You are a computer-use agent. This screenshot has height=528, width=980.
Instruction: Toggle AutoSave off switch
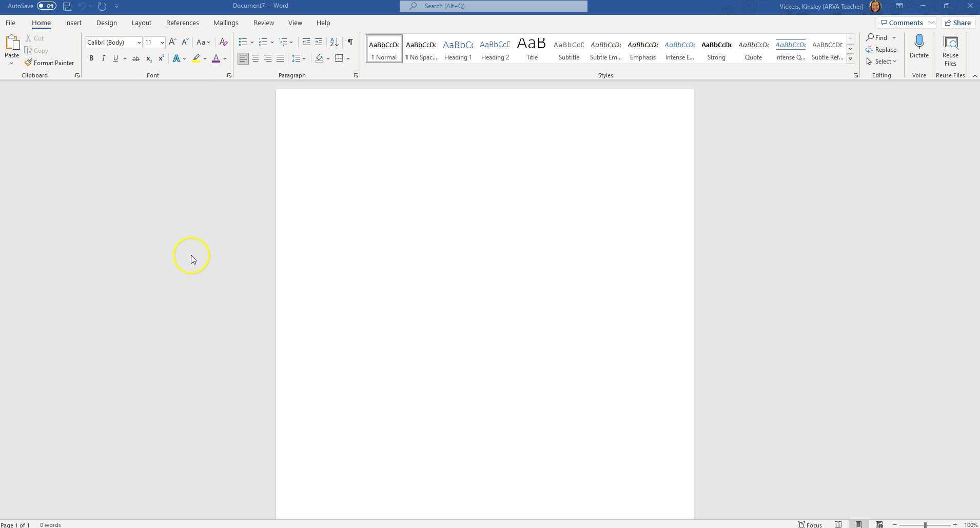pyautogui.click(x=46, y=6)
